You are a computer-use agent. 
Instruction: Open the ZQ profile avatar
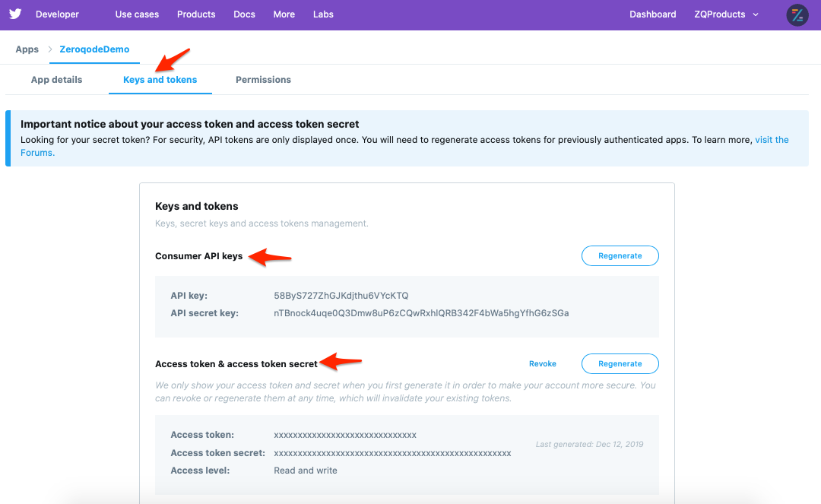(x=797, y=14)
